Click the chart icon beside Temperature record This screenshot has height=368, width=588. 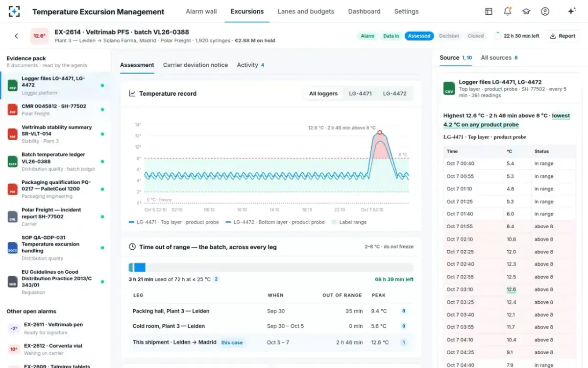tap(132, 93)
